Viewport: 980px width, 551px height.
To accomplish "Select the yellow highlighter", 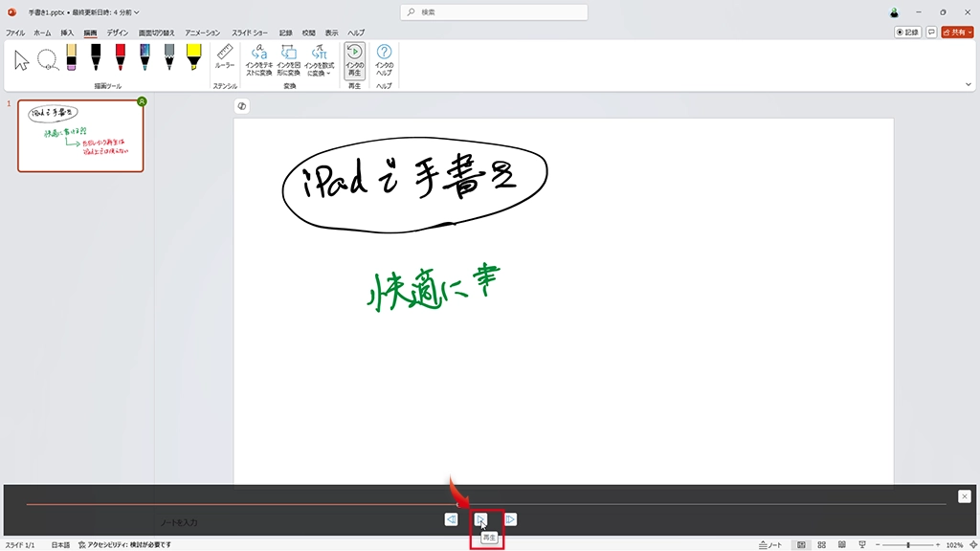I will (x=193, y=57).
